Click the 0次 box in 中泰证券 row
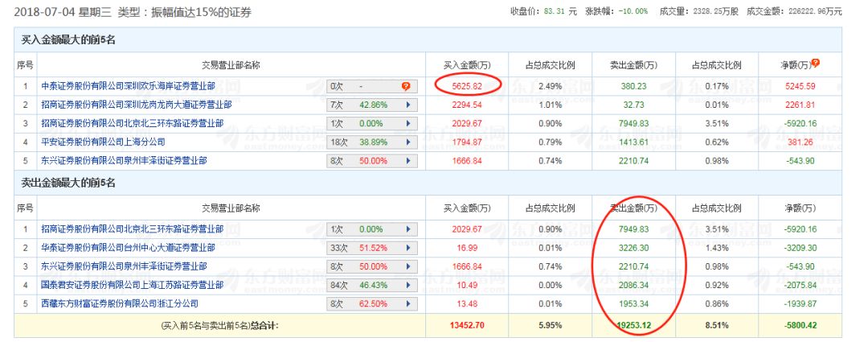Screen dimensions: 868x342 (371, 86)
